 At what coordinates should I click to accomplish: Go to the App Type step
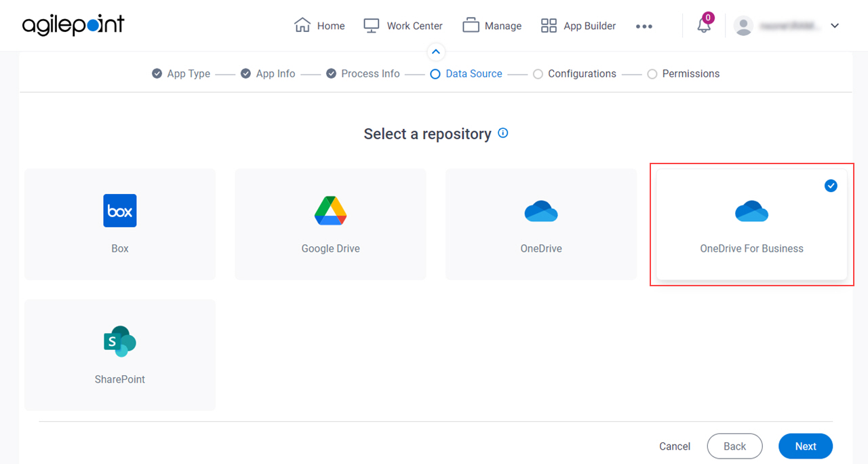(x=181, y=73)
